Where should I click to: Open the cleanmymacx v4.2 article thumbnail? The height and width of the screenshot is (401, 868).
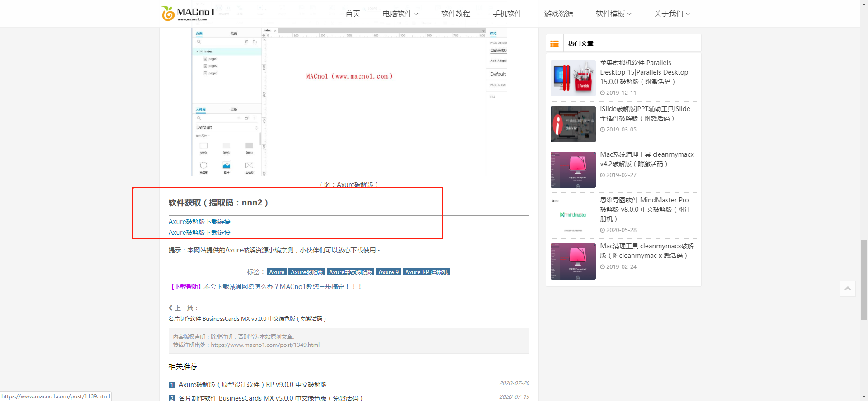coord(573,170)
